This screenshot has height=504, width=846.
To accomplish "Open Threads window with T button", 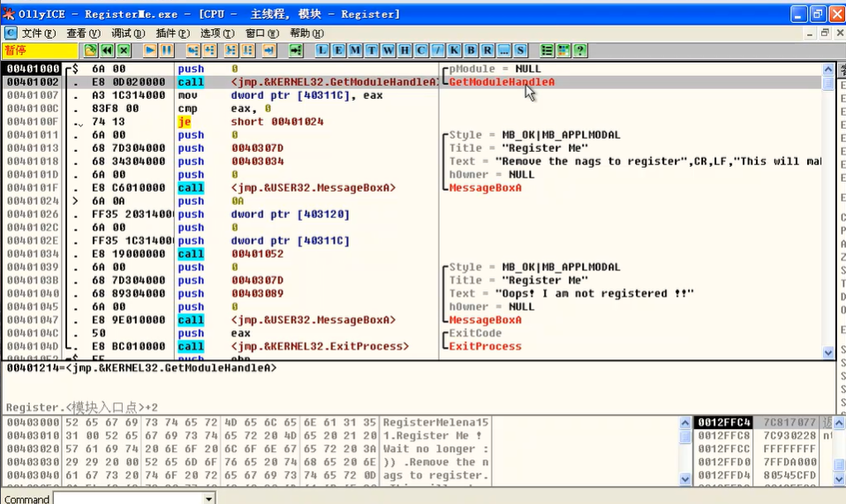I will click(x=372, y=50).
